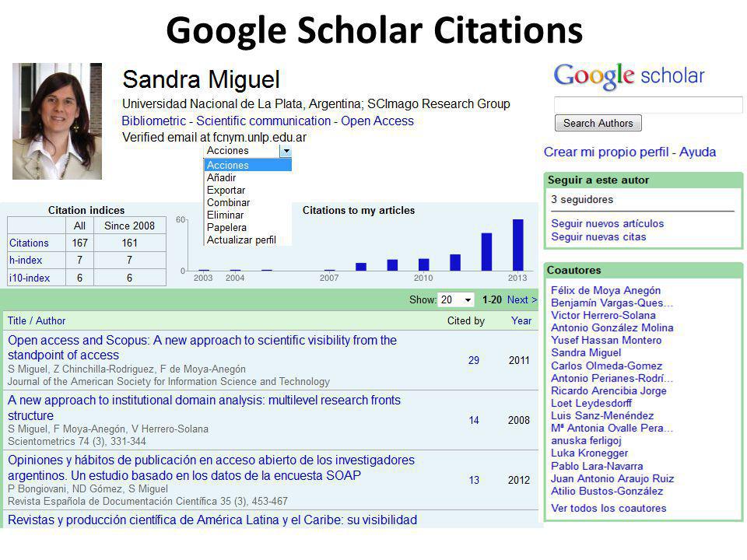Open Sandra Miguel in coauthors list

pyautogui.click(x=586, y=352)
